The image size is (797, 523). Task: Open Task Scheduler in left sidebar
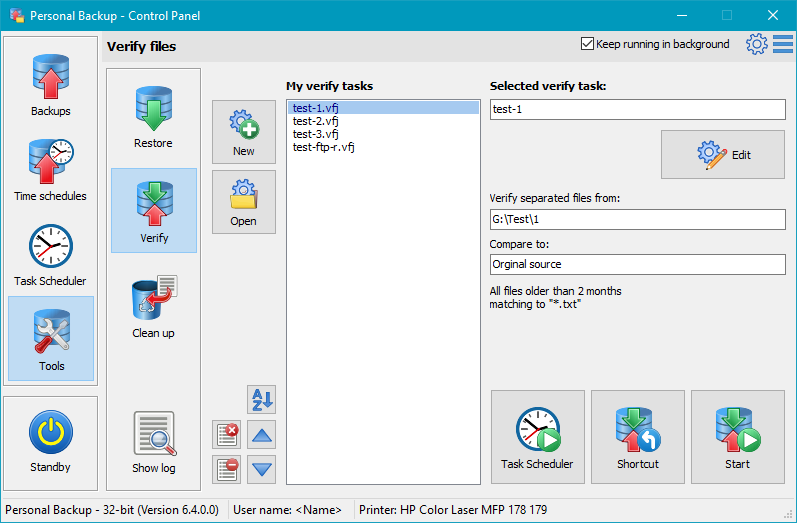pyautogui.click(x=50, y=255)
